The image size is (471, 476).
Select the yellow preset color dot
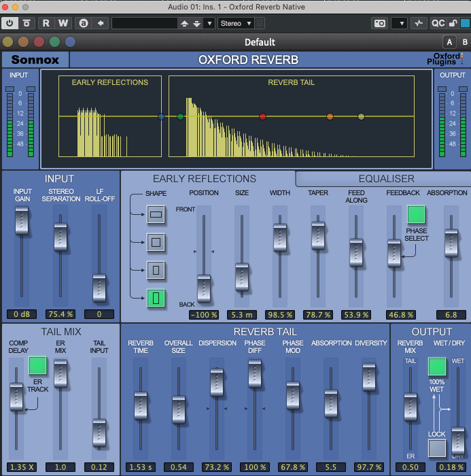pos(8,42)
